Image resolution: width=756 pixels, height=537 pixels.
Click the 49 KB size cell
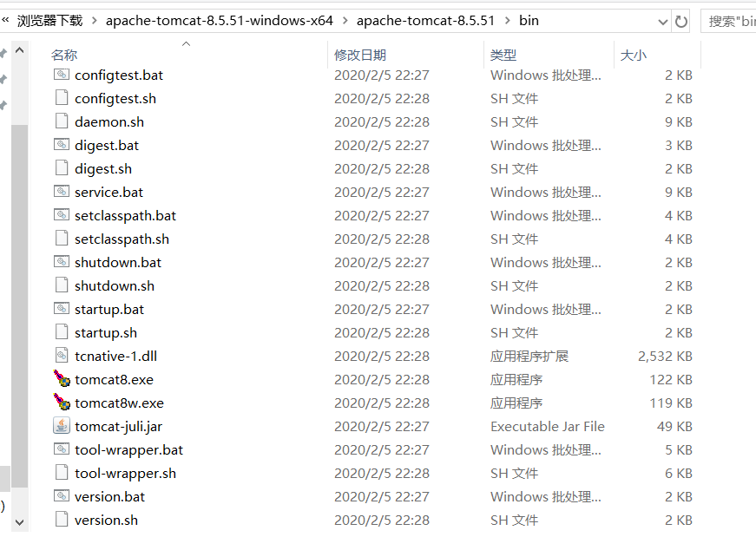click(674, 427)
